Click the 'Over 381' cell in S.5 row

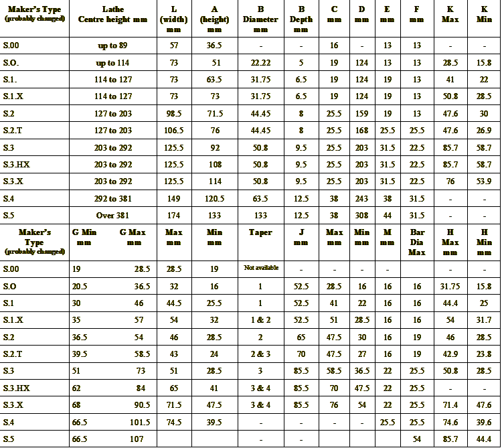click(112, 216)
